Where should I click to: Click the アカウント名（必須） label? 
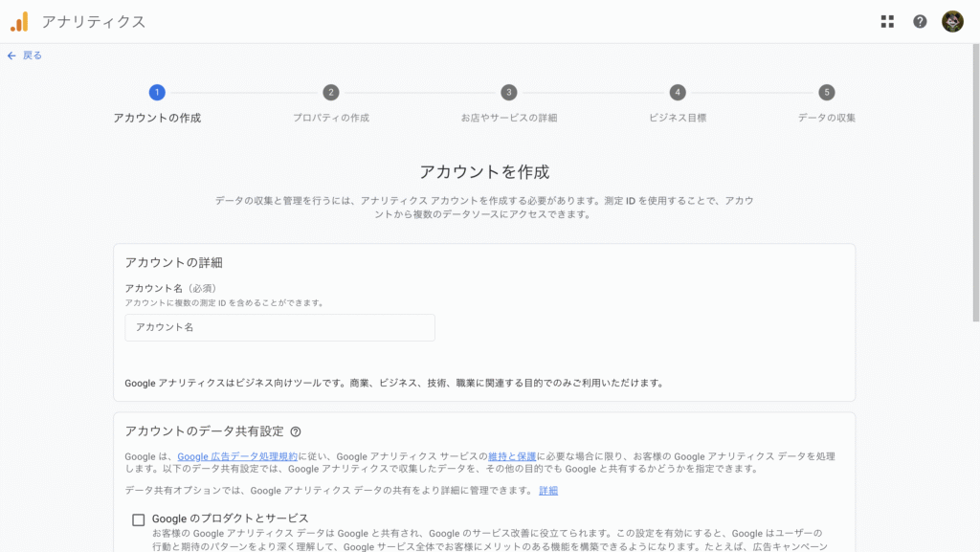[170, 289]
